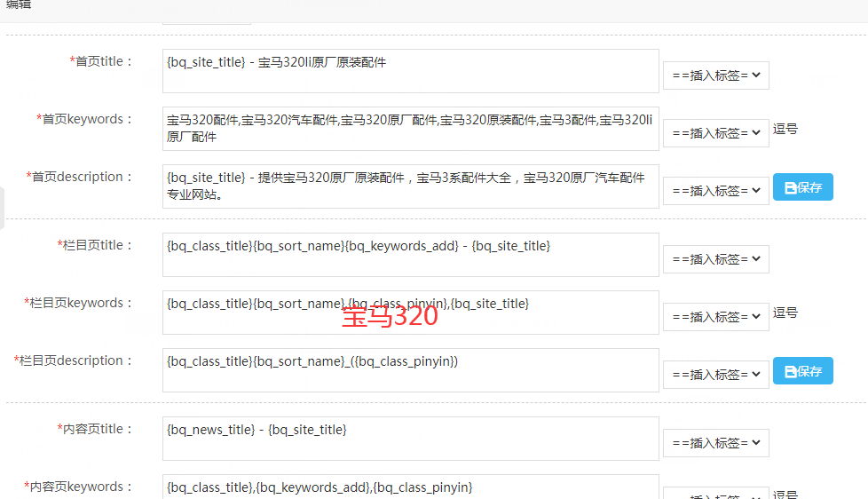868x499 pixels.
Task: Edit the 内容页keywords text field
Action: point(411,487)
